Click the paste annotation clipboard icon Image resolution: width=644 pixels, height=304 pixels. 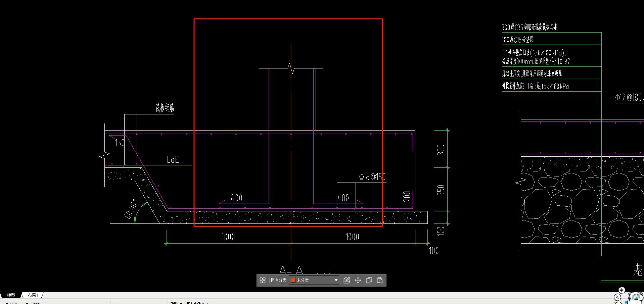380,280
